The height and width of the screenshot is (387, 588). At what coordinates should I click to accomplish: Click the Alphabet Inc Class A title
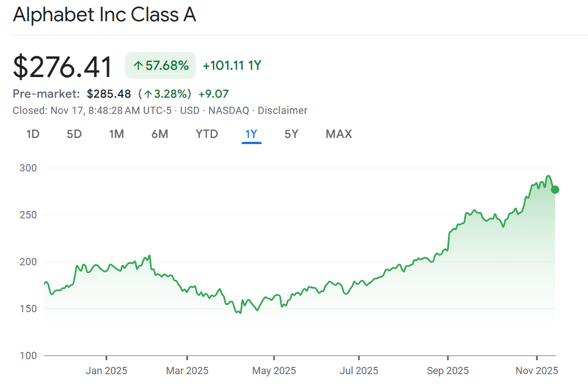104,15
